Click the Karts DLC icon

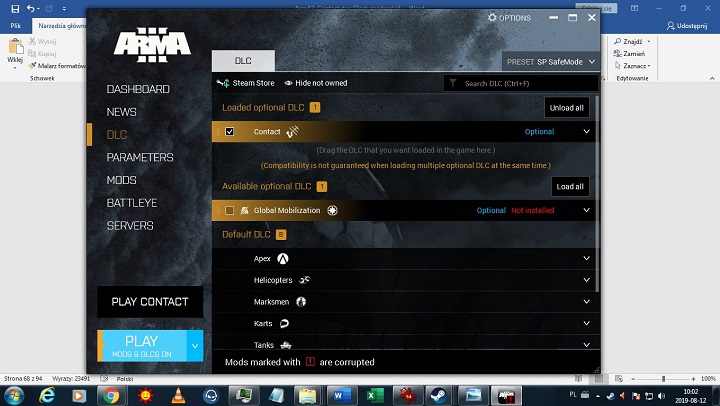(284, 324)
